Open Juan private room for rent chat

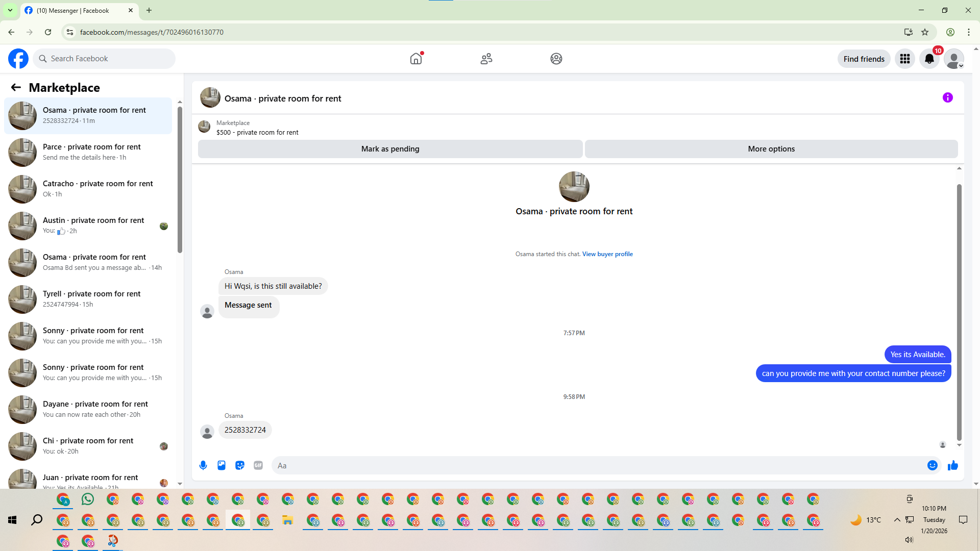coord(88,478)
